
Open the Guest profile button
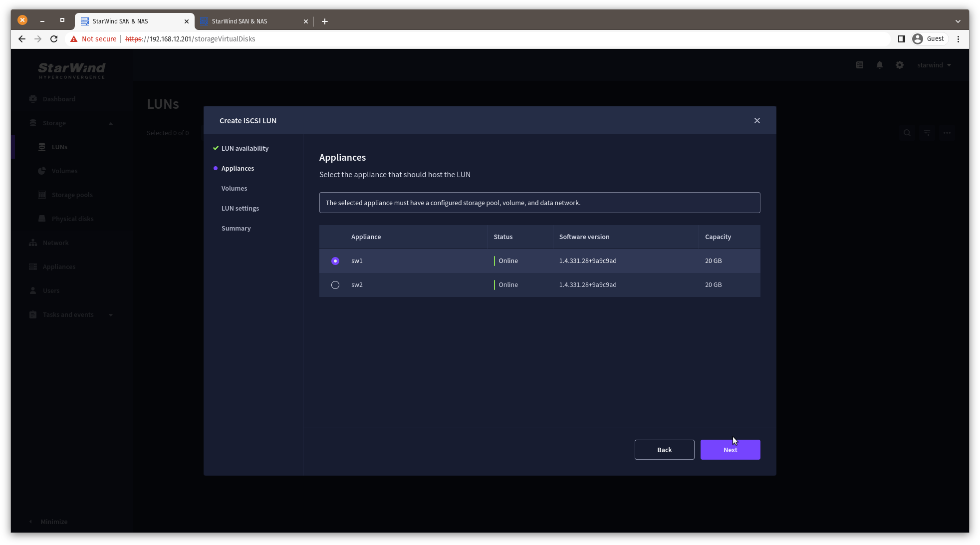coord(928,39)
